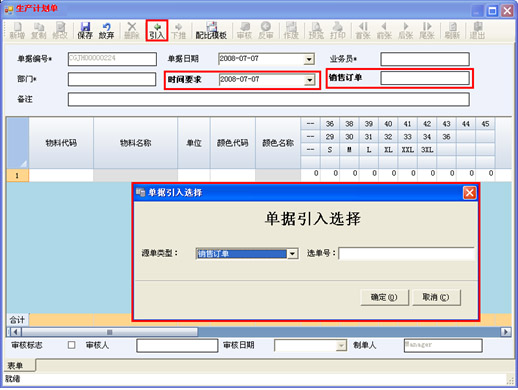Open the 时间要求 date dropdown
This screenshot has width=518, height=390.
pos(310,80)
